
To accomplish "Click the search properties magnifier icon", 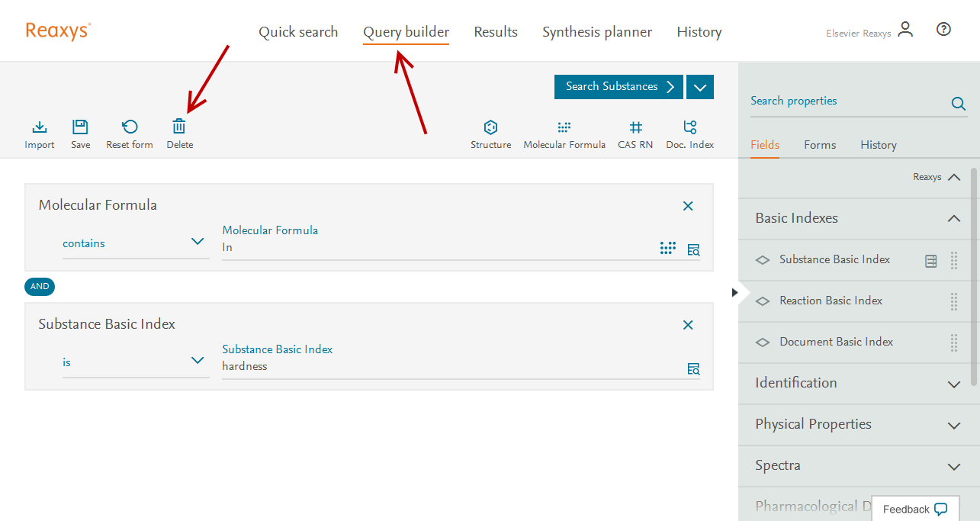I will tap(959, 105).
